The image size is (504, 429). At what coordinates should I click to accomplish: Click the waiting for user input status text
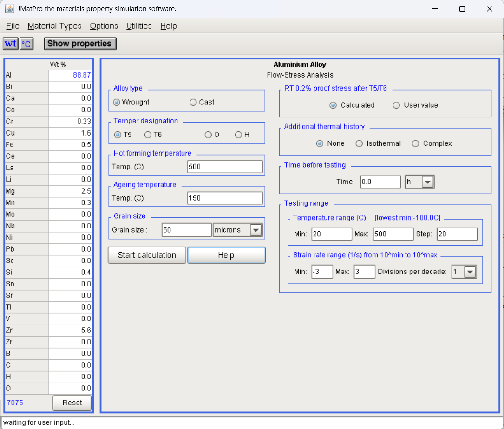39,422
